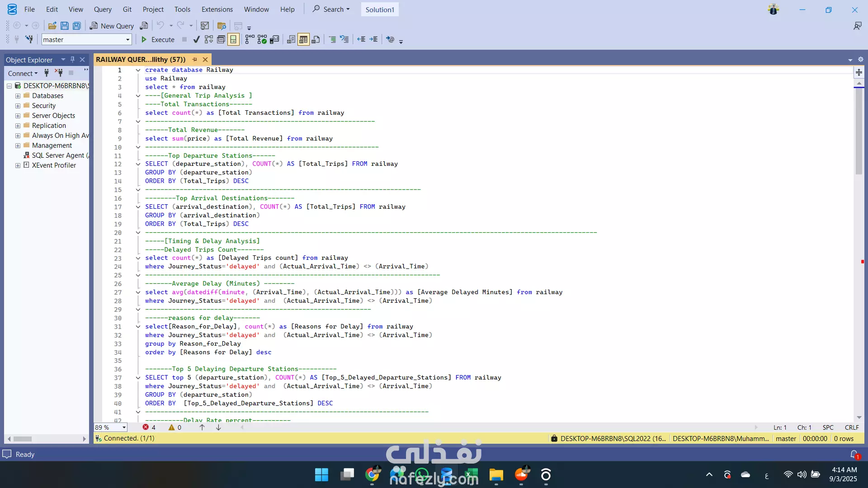This screenshot has width=868, height=488.
Task: Click the Comment out selected lines icon
Action: [332, 40]
